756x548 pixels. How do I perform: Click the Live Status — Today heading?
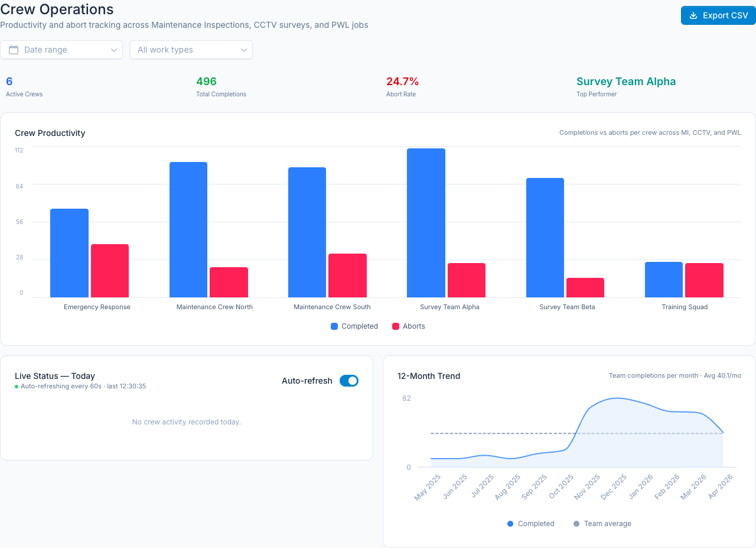point(55,376)
